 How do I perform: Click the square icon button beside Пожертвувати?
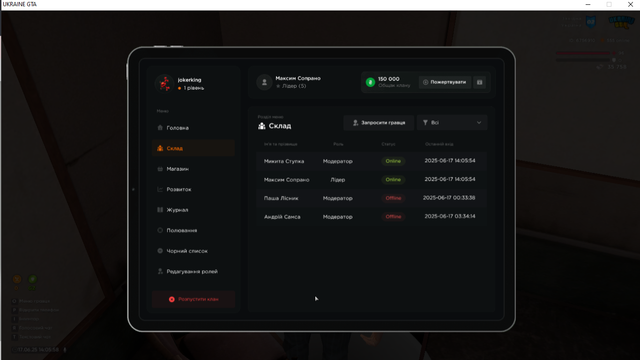480,82
